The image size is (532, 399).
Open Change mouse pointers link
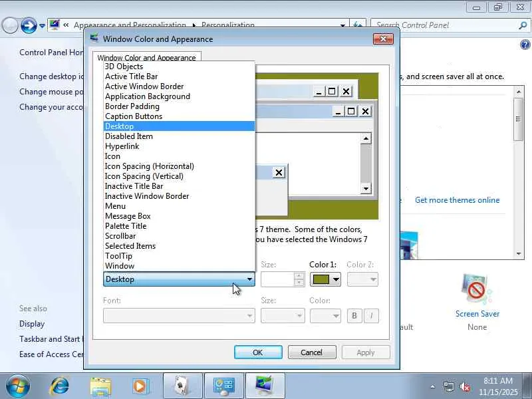pos(51,92)
